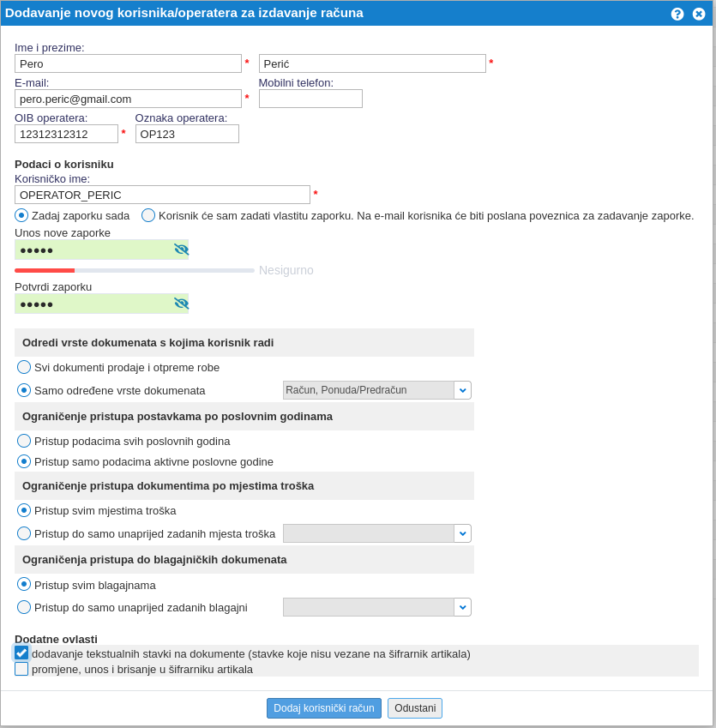
Task: Select 'Svi dokumenti prodaje i otpreme robe'
Action: [24, 367]
